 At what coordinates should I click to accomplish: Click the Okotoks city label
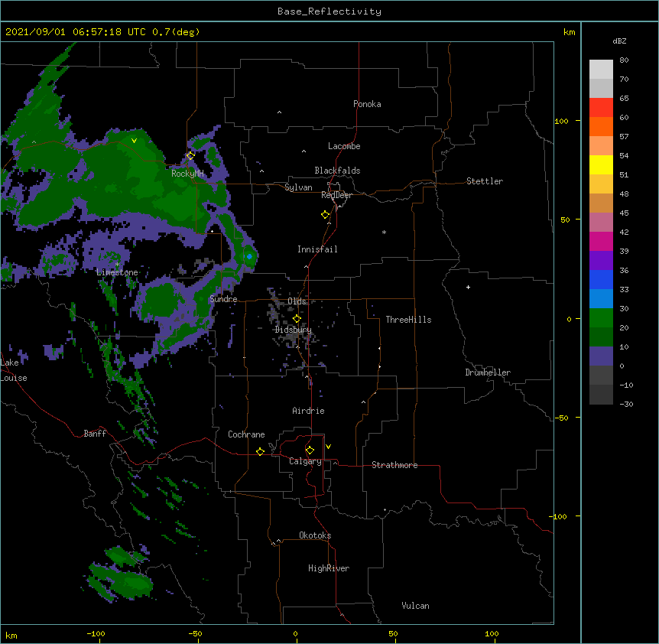[x=315, y=535]
